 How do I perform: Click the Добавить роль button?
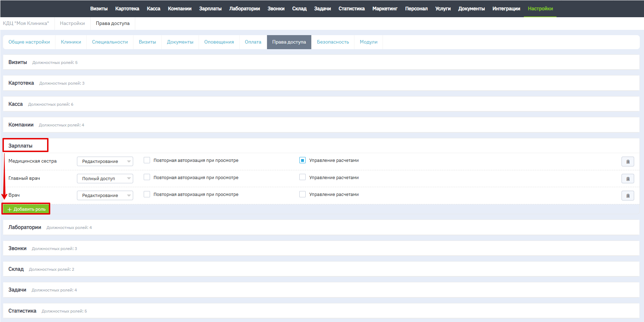[26, 209]
